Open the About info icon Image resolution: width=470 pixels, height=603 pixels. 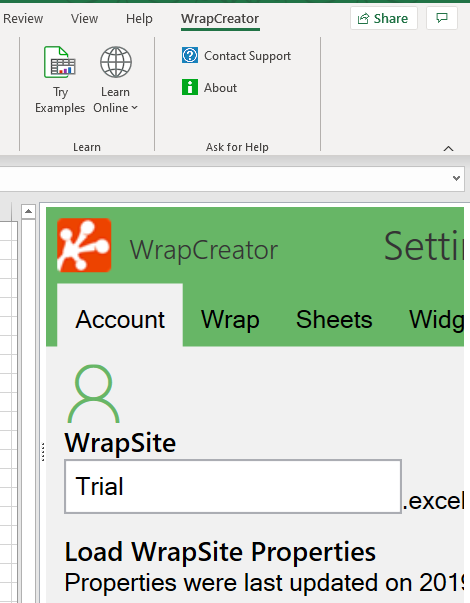coord(190,87)
